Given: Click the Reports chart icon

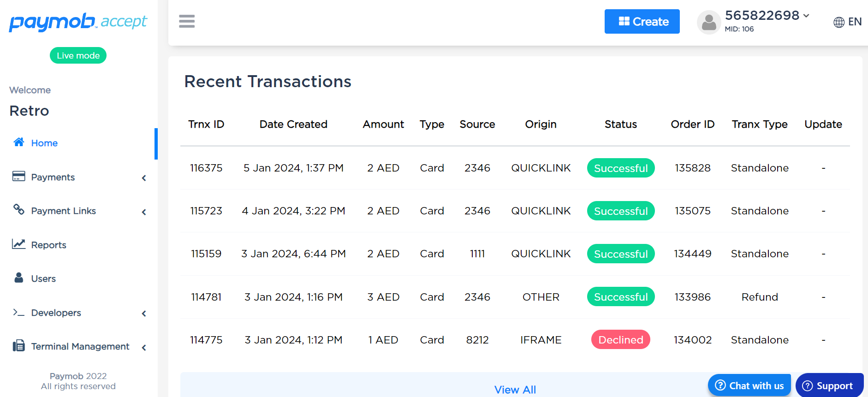Looking at the screenshot, I should pyautogui.click(x=19, y=244).
